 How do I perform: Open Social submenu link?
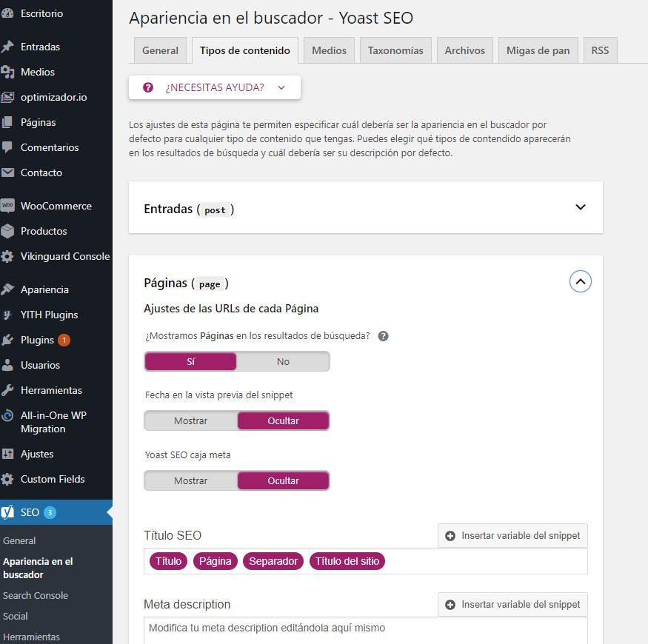16,616
